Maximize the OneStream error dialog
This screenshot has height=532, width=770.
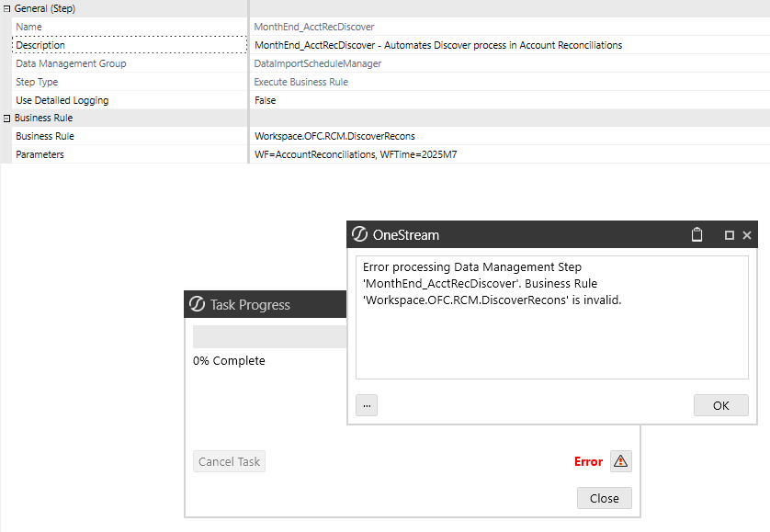pos(730,235)
